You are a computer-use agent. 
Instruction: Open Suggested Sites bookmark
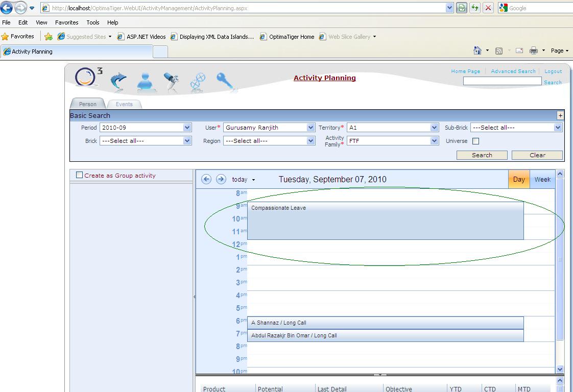coord(84,37)
